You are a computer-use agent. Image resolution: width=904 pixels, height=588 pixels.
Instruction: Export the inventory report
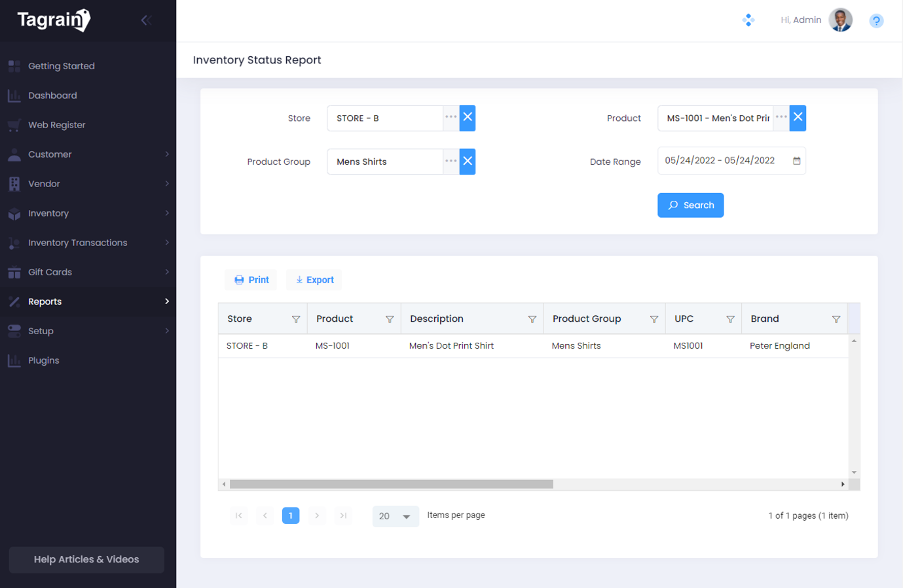click(314, 280)
